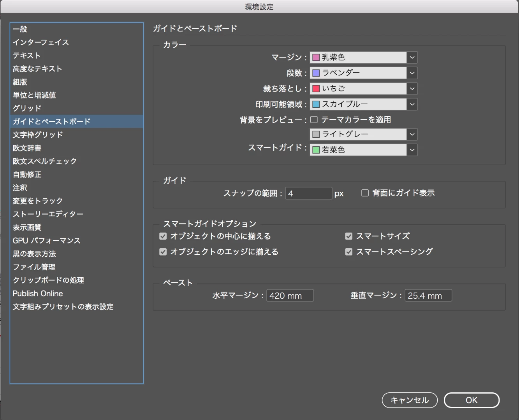Screen dimensions: 519x420
Task: Expand the スマートガイド color dropdown
Action: (412, 150)
